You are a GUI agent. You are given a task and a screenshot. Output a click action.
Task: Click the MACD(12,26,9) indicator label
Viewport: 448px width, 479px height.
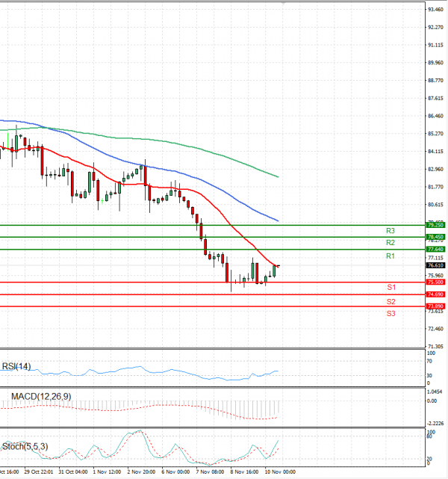(x=41, y=397)
